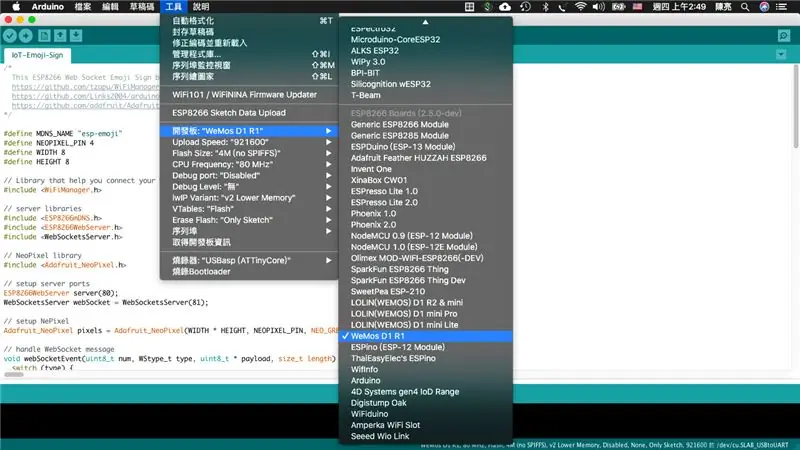Choose 自動格式化 from the menu
This screenshot has height=450, width=800.
coord(249,21)
